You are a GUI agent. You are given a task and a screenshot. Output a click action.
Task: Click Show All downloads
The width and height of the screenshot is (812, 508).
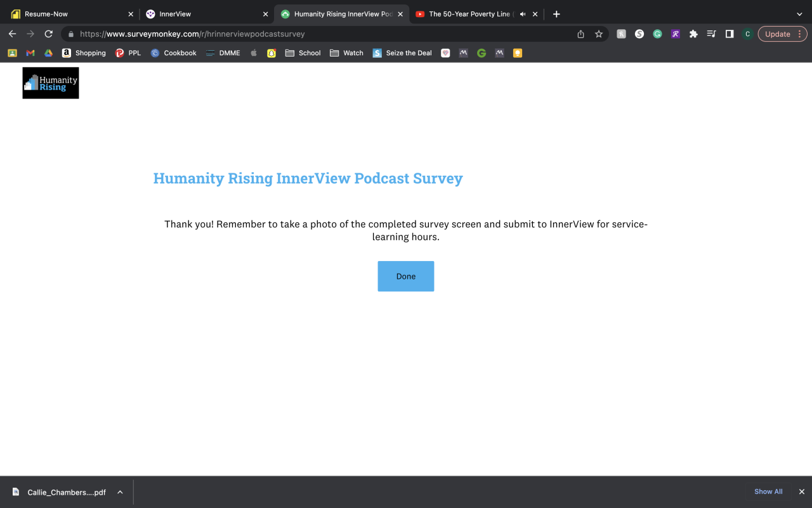click(x=768, y=491)
